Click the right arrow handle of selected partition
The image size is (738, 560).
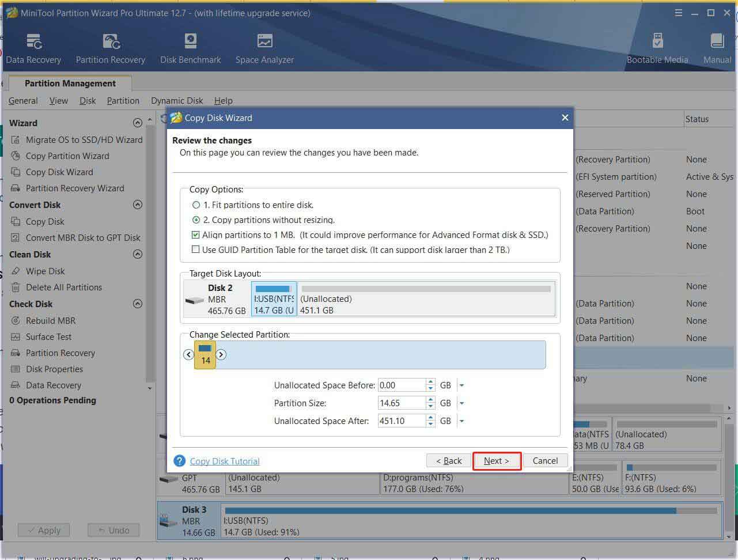(221, 354)
